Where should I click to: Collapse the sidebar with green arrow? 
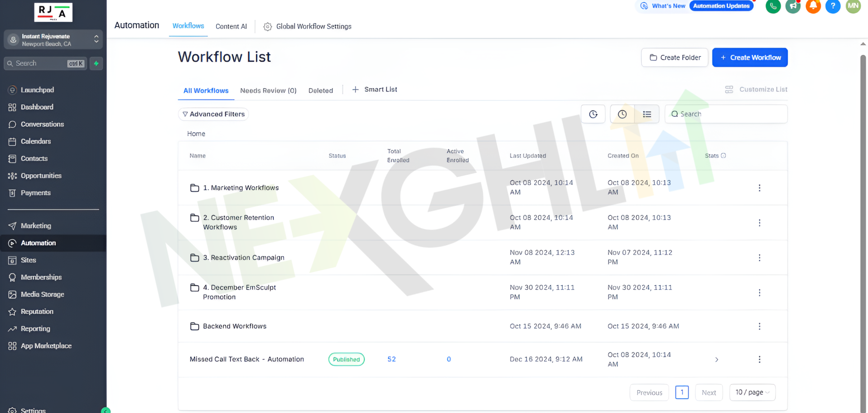coord(106,410)
